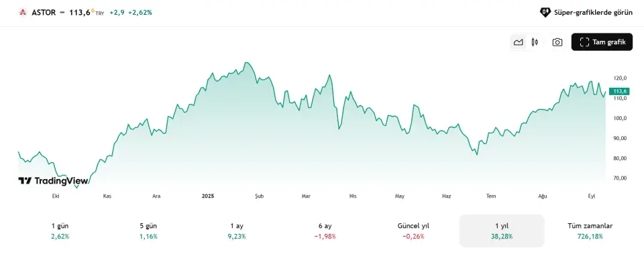Click the 113,6 current price label on axis
This screenshot has height=256, width=644.
620,91
